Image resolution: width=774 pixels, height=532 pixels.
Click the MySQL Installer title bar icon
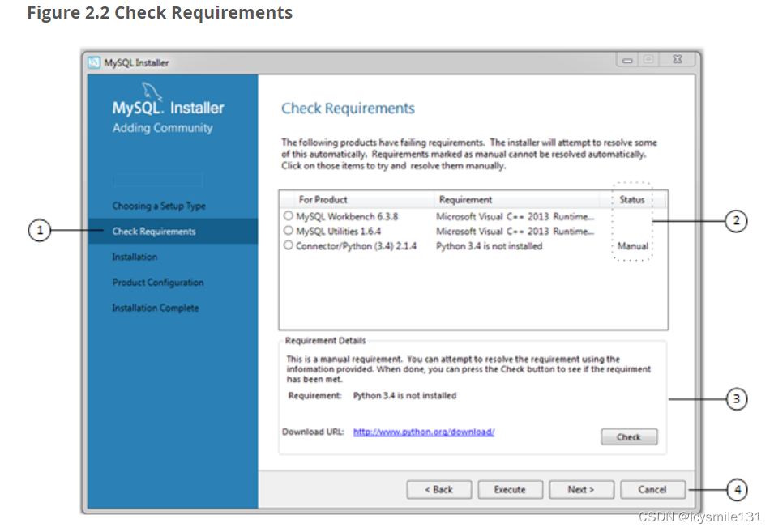[93, 62]
